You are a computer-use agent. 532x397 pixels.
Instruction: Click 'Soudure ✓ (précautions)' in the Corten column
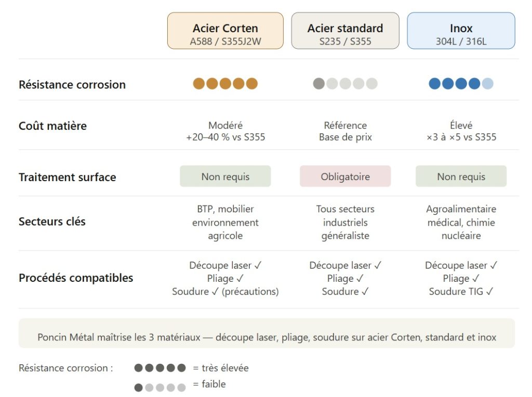click(225, 292)
